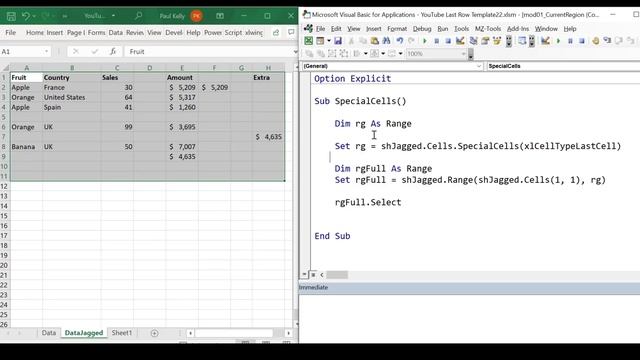This screenshot has width=640, height=360.
Task: Click the Step Into icon next to the hand icon
Action: [607, 41]
